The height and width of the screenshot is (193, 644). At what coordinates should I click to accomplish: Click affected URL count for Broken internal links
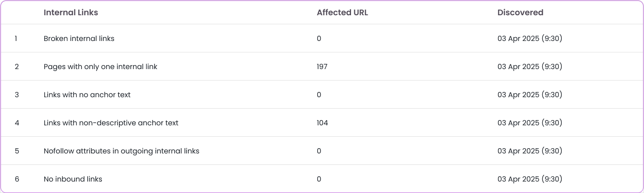tap(319, 39)
